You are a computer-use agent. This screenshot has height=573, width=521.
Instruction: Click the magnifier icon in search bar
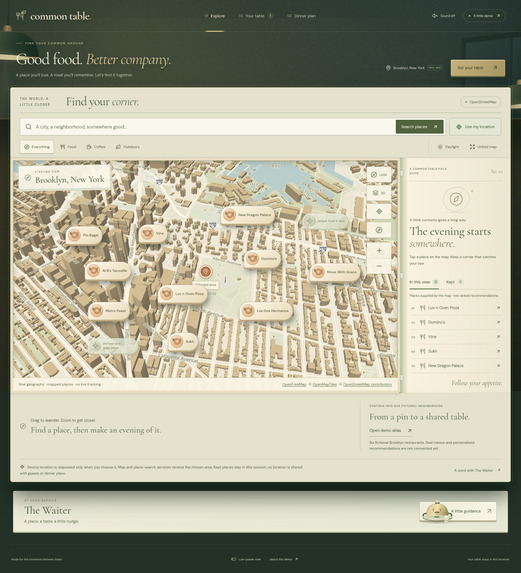point(28,127)
